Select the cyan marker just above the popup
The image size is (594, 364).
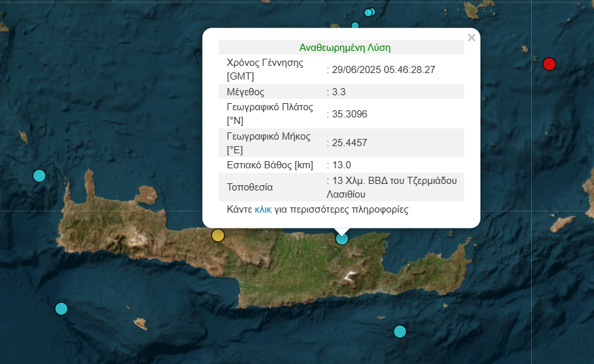[355, 25]
